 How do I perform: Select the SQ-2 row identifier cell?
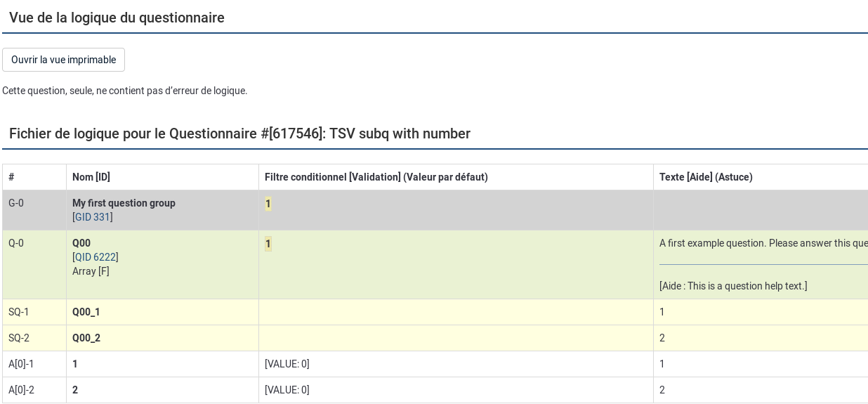19,338
